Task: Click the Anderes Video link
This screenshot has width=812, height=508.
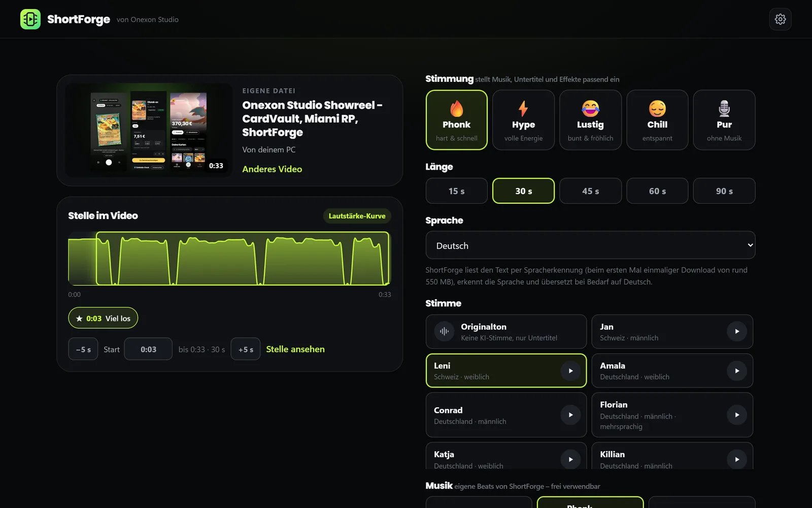Action: pos(272,169)
